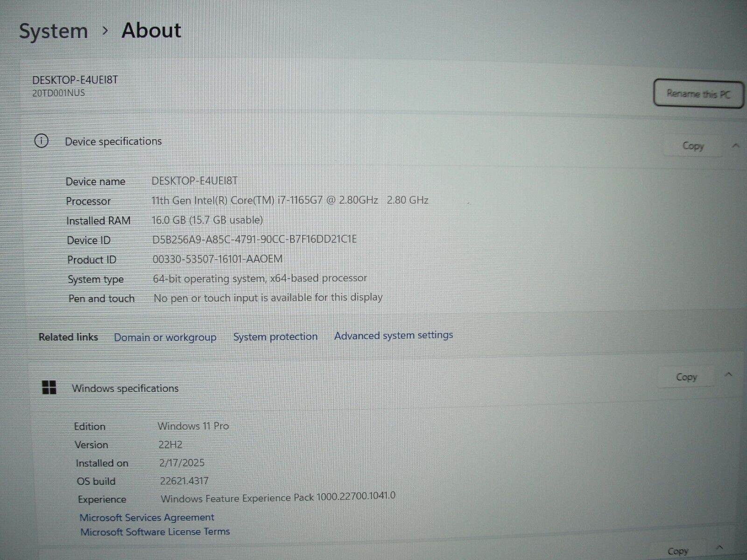Open Microsoft Software License Terms
This screenshot has width=747, height=560.
coord(155,532)
